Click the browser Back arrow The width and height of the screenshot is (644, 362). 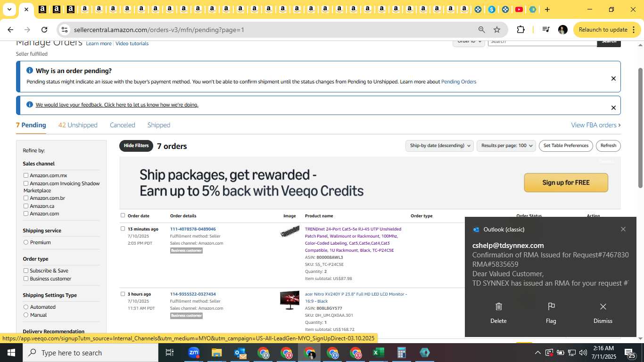[x=10, y=30]
